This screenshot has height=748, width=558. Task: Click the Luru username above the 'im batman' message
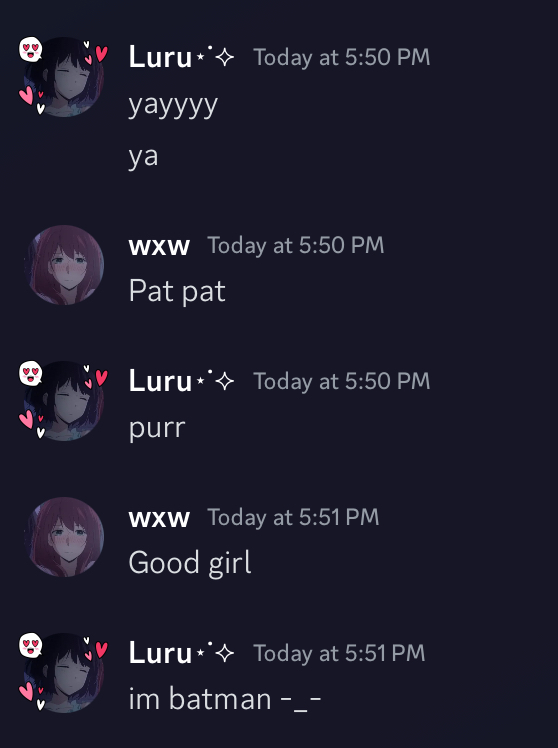click(x=182, y=653)
